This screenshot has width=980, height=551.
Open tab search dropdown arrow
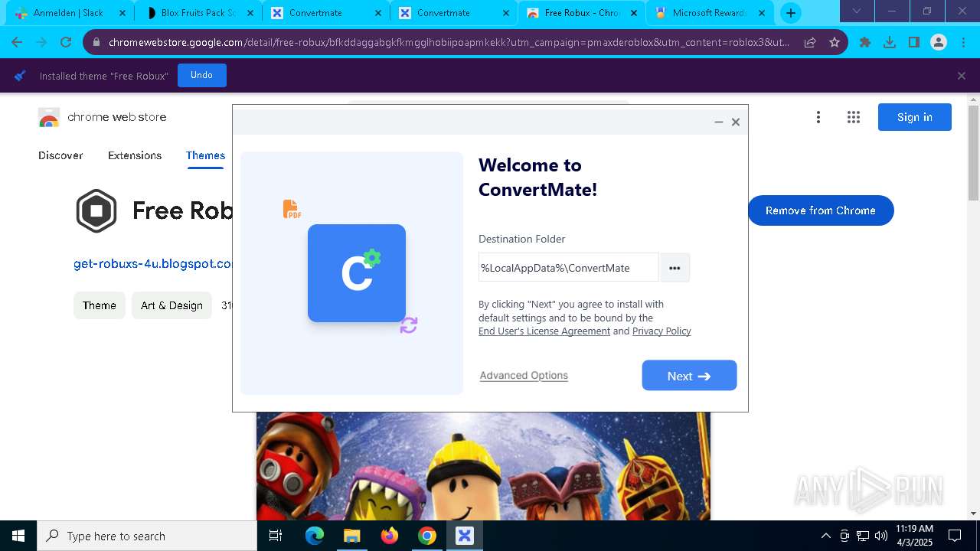click(x=857, y=11)
